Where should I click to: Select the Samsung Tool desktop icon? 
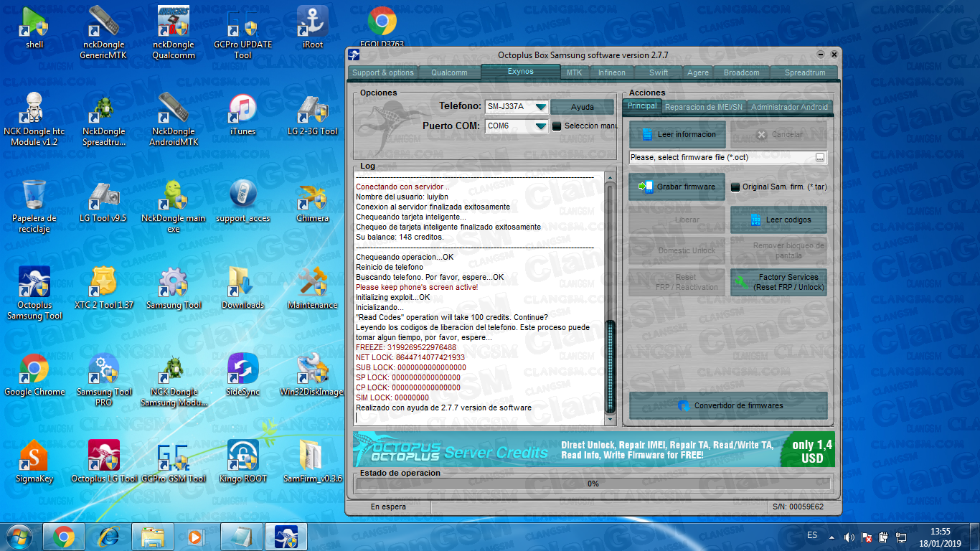(x=173, y=289)
